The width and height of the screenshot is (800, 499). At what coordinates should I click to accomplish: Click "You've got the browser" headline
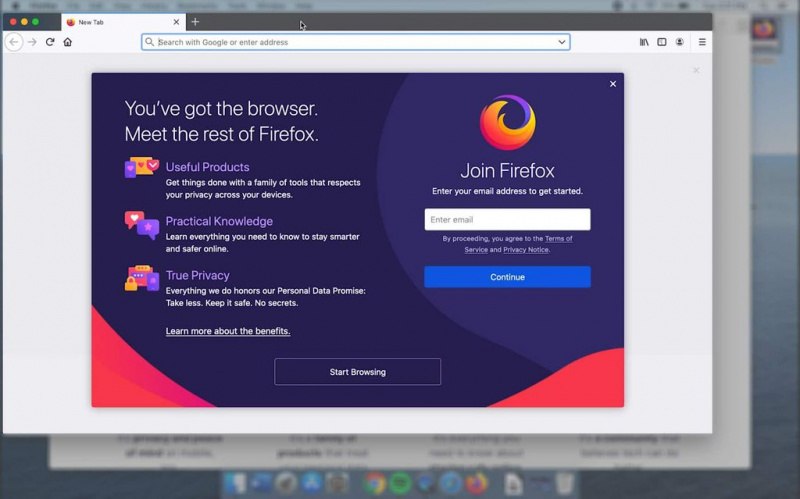pyautogui.click(x=221, y=109)
